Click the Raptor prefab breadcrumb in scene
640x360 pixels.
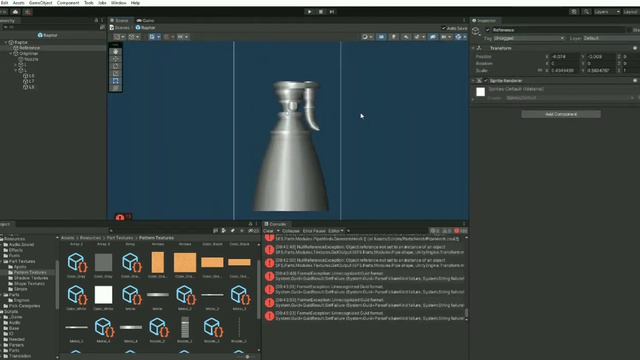(145, 28)
